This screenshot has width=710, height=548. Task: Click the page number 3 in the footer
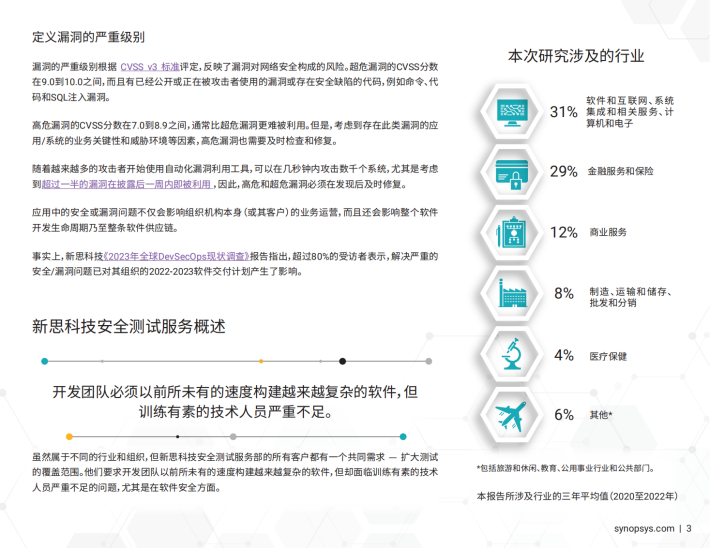(688, 528)
